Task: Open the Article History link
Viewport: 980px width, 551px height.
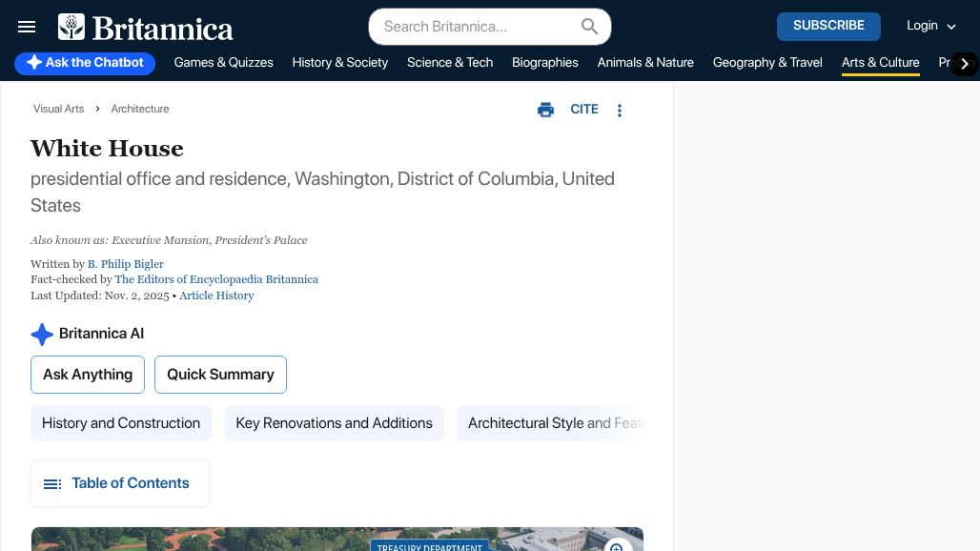Action: [216, 296]
